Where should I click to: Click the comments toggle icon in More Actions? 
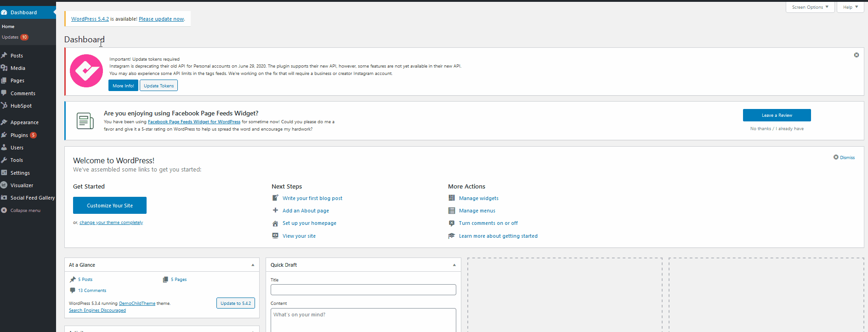click(452, 223)
